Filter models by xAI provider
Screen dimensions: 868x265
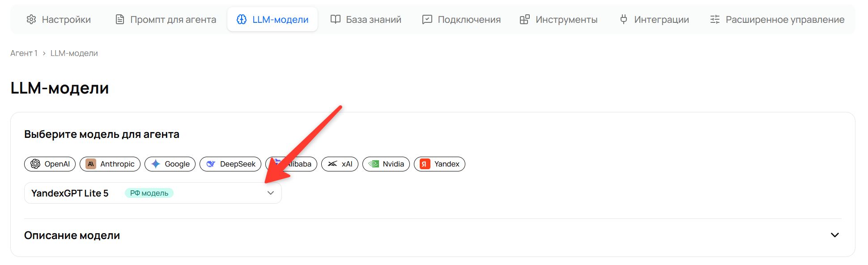pos(340,164)
